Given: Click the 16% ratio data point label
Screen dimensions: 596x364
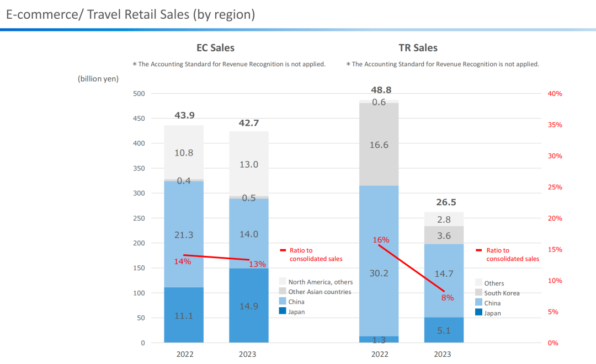Looking at the screenshot, I should pos(381,240).
